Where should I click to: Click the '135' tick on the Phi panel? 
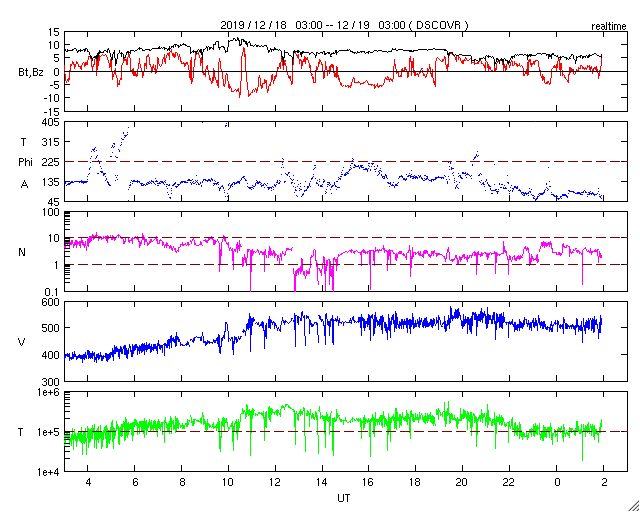tap(51, 182)
